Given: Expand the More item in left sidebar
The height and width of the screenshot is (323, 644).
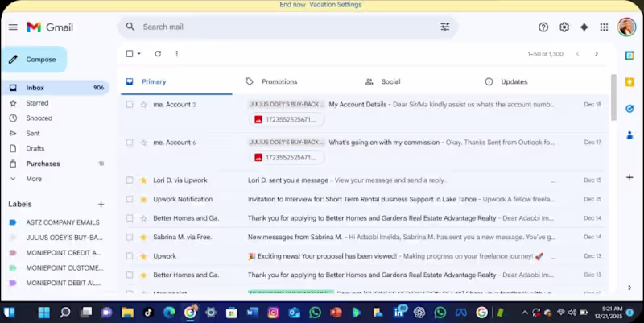Looking at the screenshot, I should pyautogui.click(x=34, y=179).
